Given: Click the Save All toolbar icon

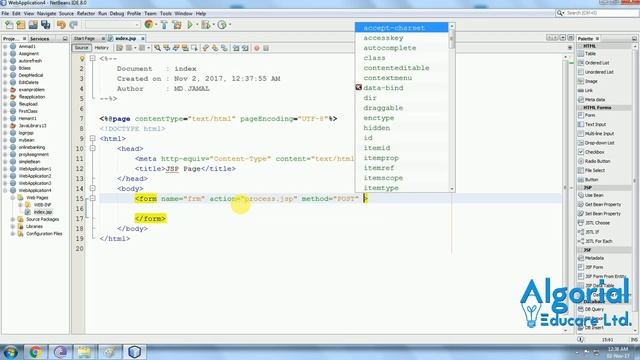Looking at the screenshot, I should pos(45,25).
